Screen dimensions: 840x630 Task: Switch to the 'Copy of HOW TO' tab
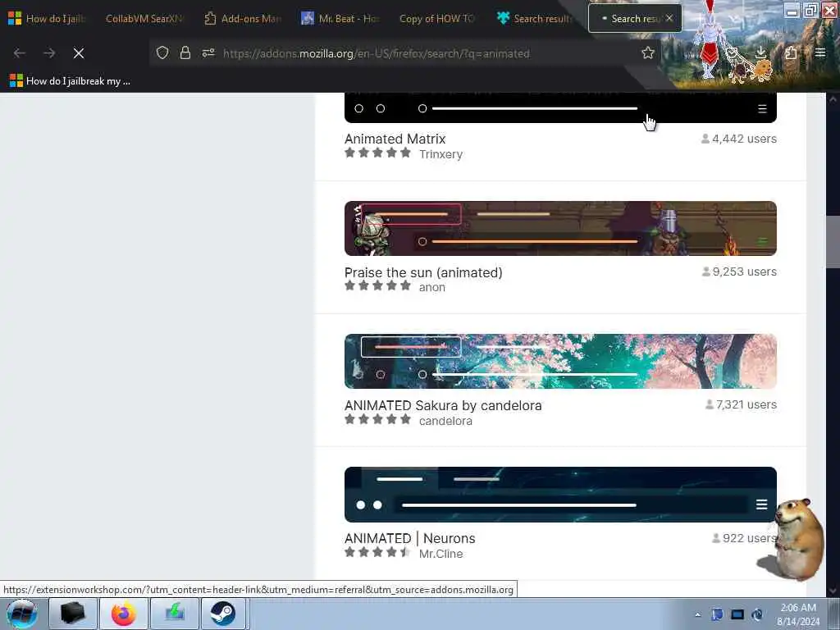click(437, 19)
